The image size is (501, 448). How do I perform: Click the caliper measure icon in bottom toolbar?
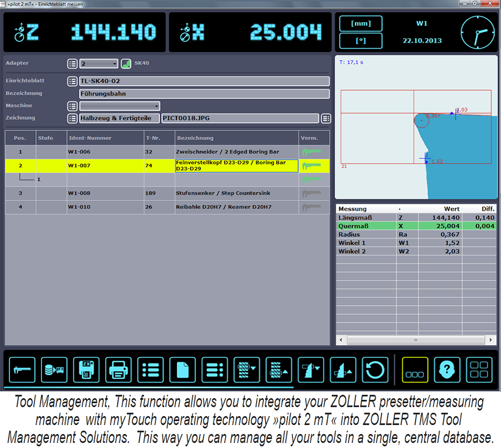[22, 370]
